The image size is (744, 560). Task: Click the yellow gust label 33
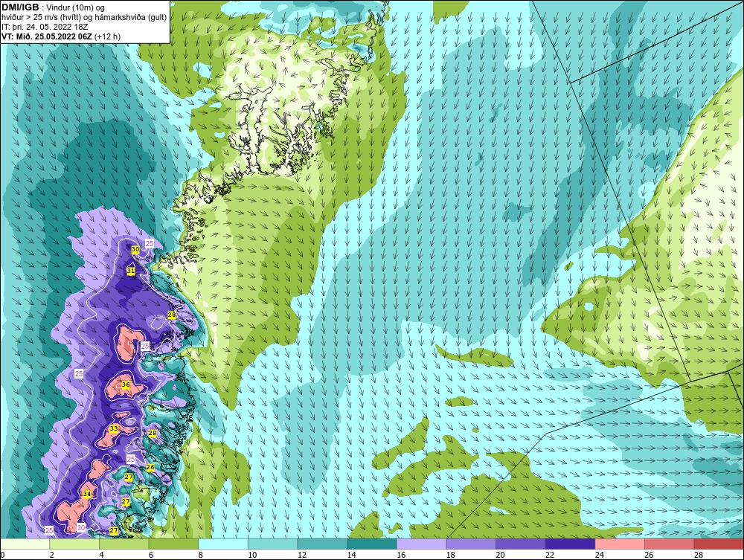coord(114,428)
